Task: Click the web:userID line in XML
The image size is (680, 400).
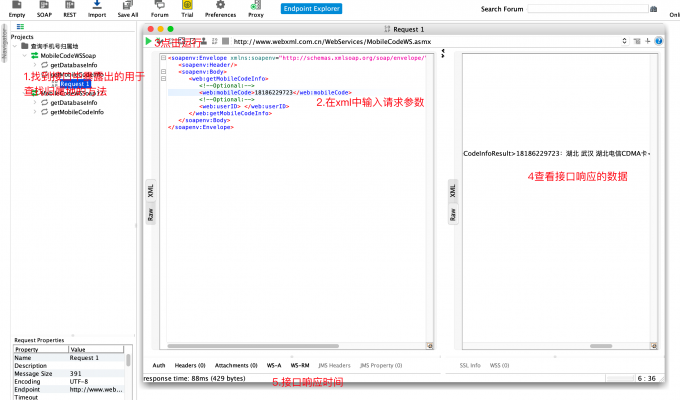Action: pyautogui.click(x=244, y=106)
